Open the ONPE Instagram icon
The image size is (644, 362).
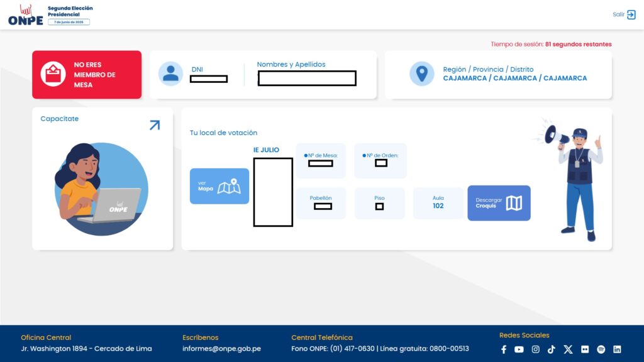tap(536, 349)
